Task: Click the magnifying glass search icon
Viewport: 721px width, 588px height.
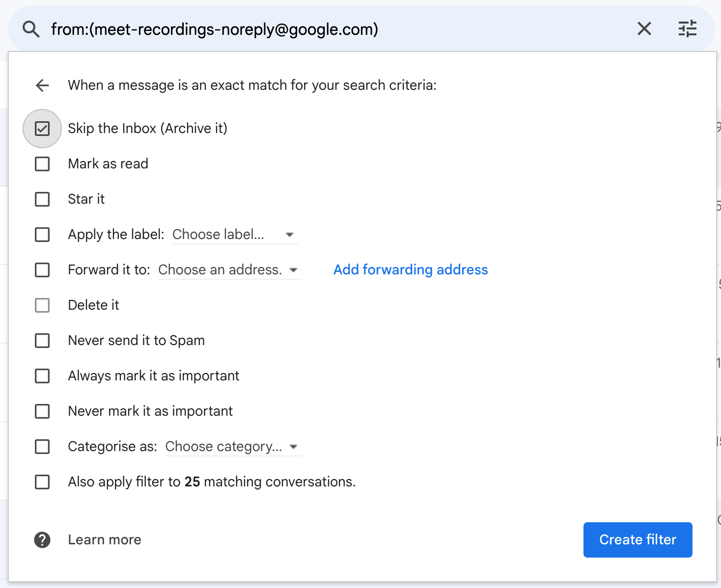Action: tap(31, 29)
